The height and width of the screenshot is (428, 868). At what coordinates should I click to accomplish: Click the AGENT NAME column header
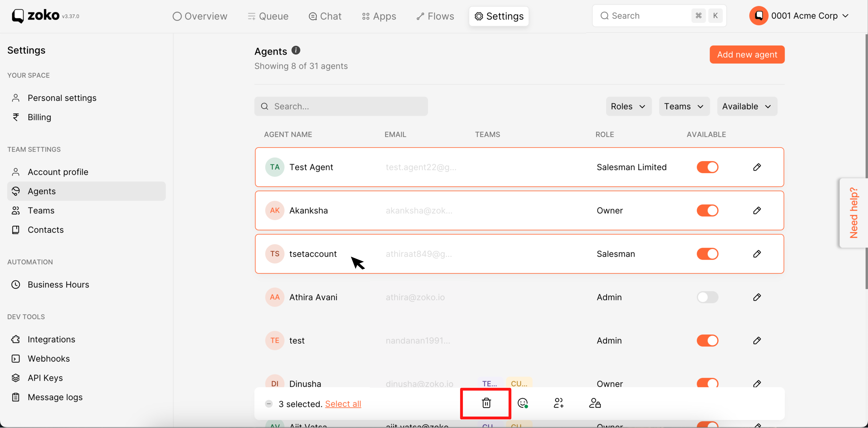(x=288, y=134)
